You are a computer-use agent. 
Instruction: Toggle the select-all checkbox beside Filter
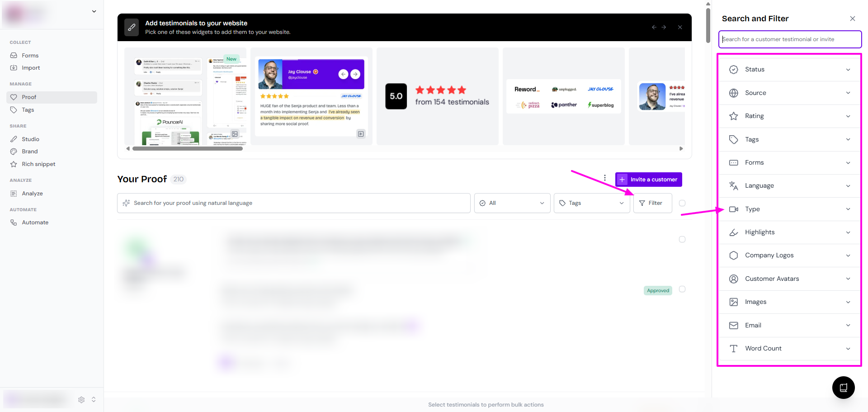click(682, 203)
